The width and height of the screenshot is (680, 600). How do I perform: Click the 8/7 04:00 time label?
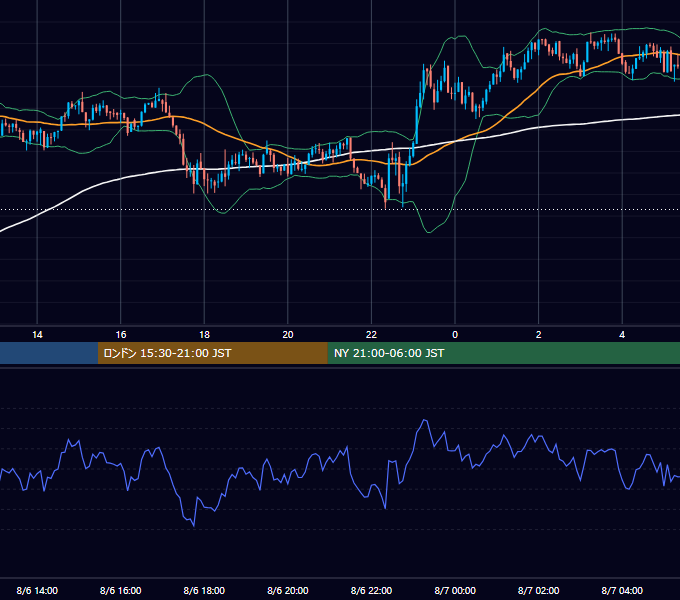pos(622,590)
